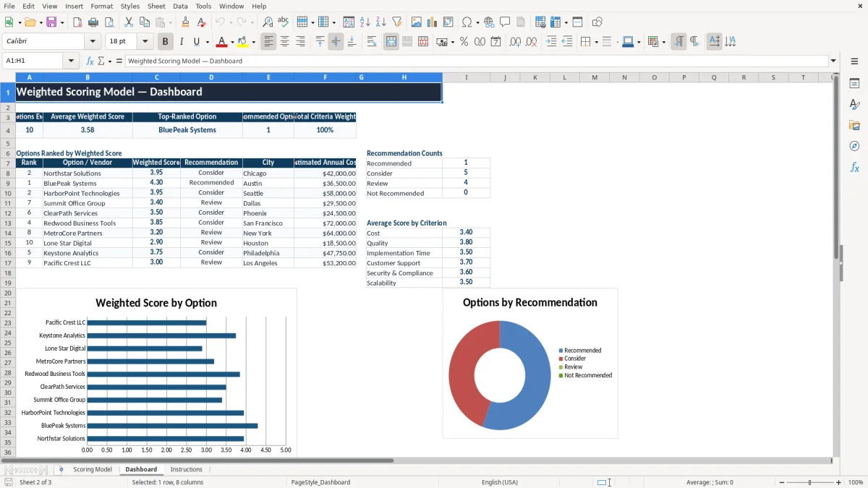Toggle Bold formatting

[x=166, y=42]
